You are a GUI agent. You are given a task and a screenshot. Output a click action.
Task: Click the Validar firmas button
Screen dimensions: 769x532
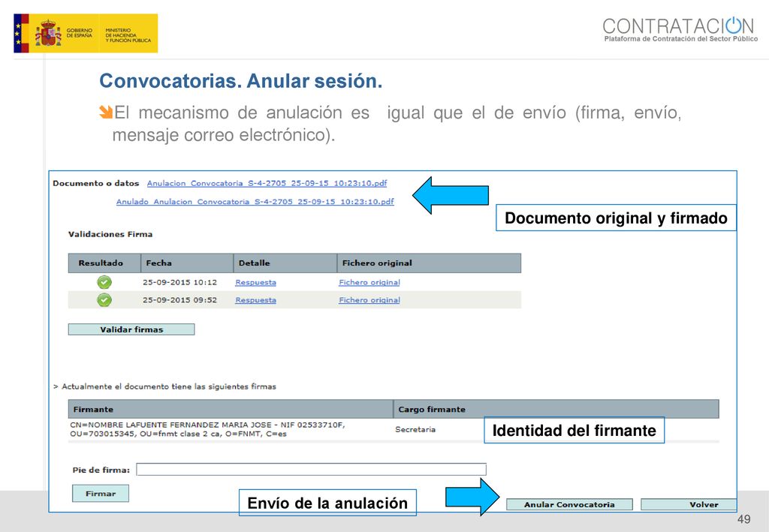point(131,329)
